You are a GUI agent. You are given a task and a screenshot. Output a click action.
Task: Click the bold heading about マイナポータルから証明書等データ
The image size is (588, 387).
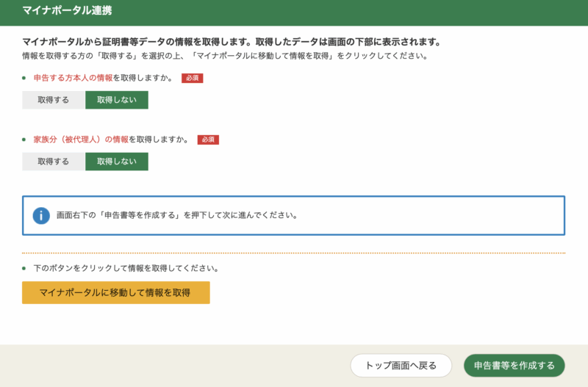tap(235, 42)
